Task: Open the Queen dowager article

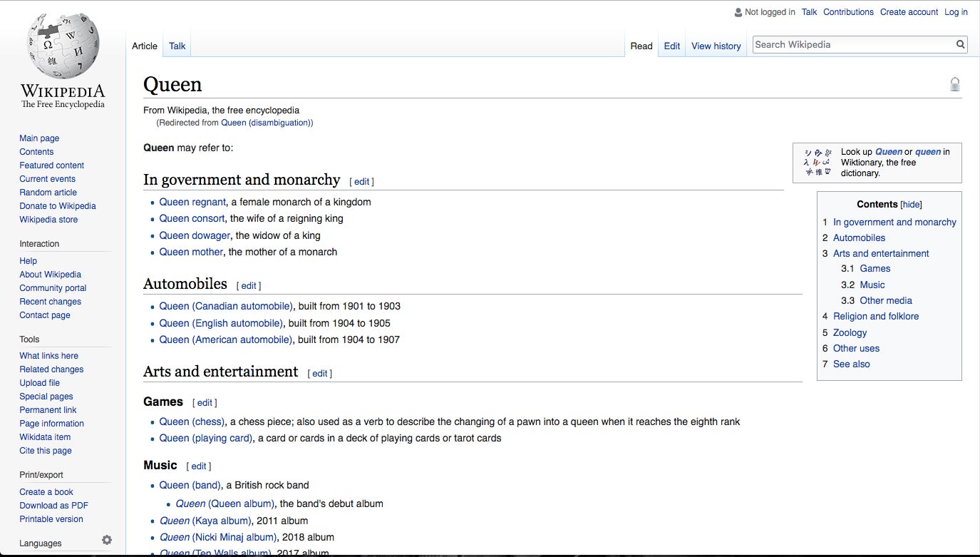Action: tap(195, 235)
